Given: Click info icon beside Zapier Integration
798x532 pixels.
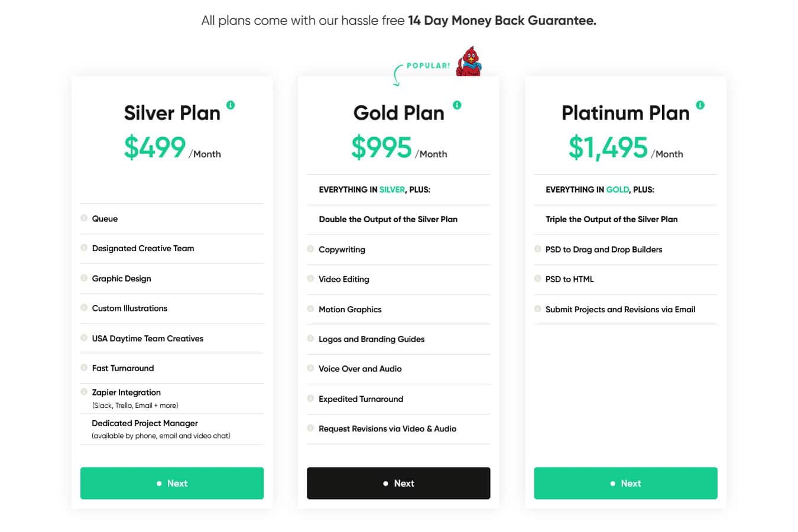Looking at the screenshot, I should (x=84, y=391).
